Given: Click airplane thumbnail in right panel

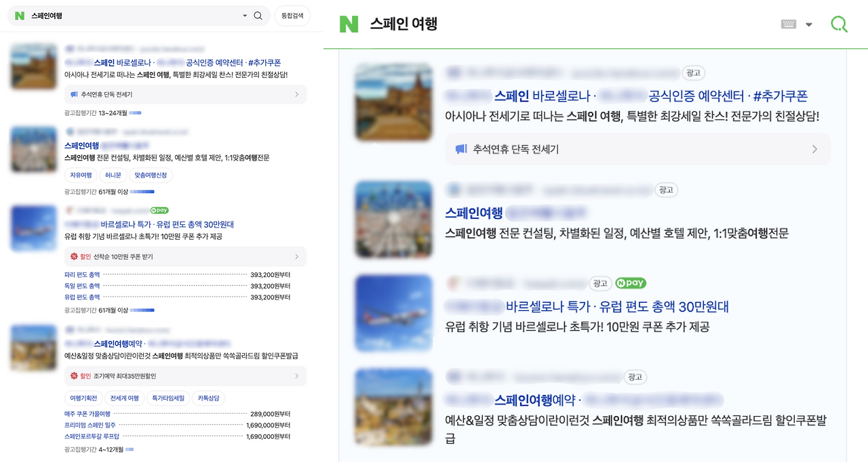Looking at the screenshot, I should pyautogui.click(x=393, y=313).
